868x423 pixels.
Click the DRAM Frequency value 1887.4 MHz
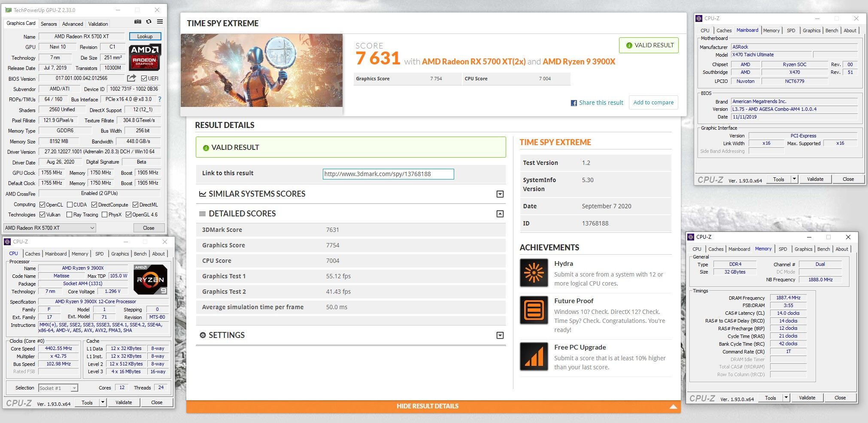click(x=788, y=298)
